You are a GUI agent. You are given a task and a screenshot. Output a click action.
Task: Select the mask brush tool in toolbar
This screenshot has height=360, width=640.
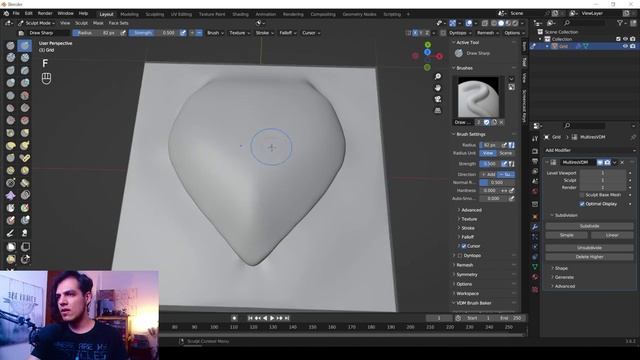(x=11, y=208)
